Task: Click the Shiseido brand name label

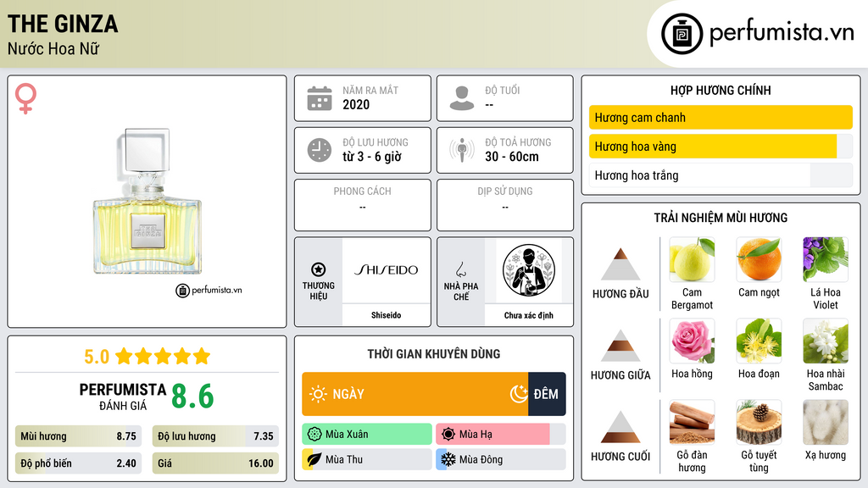Action: [386, 315]
